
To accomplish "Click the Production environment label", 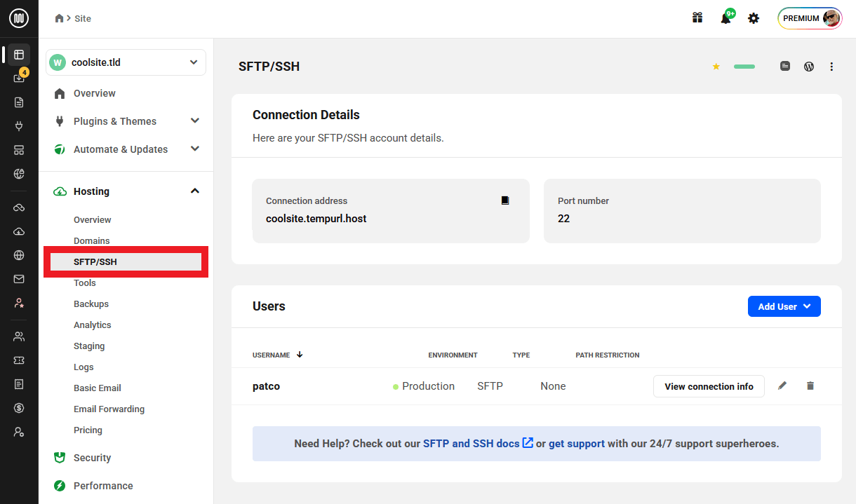I will (x=428, y=386).
